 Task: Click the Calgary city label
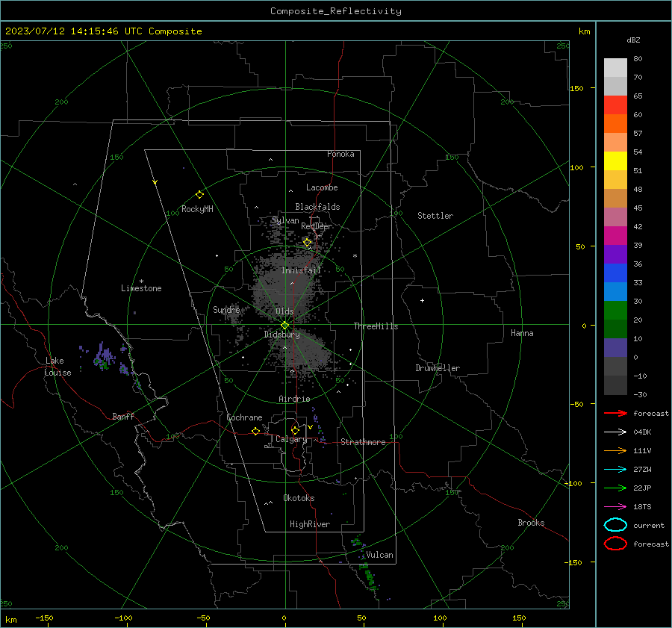[291, 439]
